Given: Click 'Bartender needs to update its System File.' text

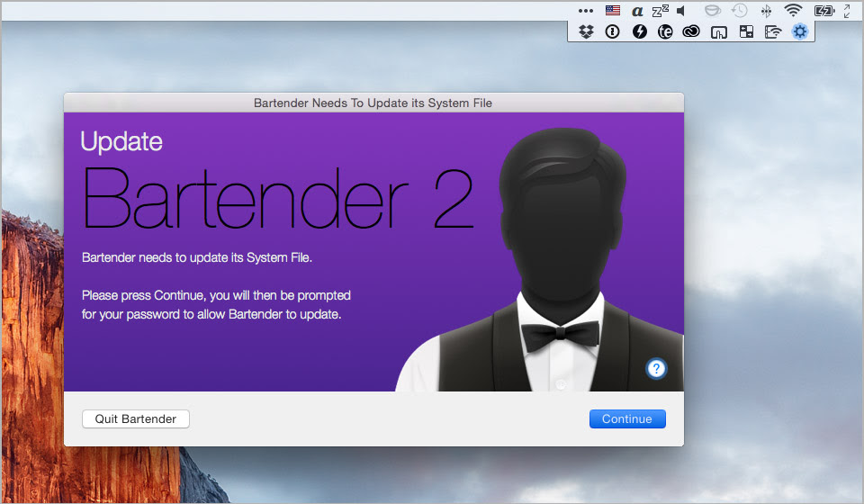Looking at the screenshot, I should (197, 257).
